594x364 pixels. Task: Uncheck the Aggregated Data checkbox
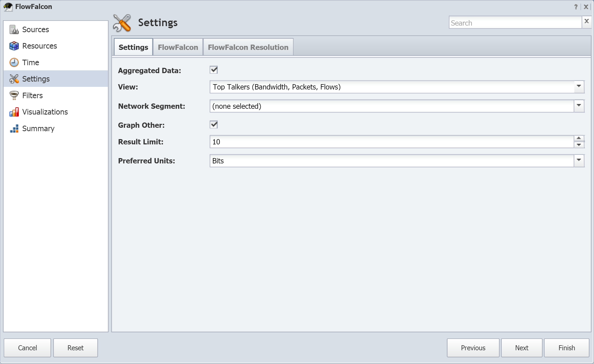[x=214, y=70]
